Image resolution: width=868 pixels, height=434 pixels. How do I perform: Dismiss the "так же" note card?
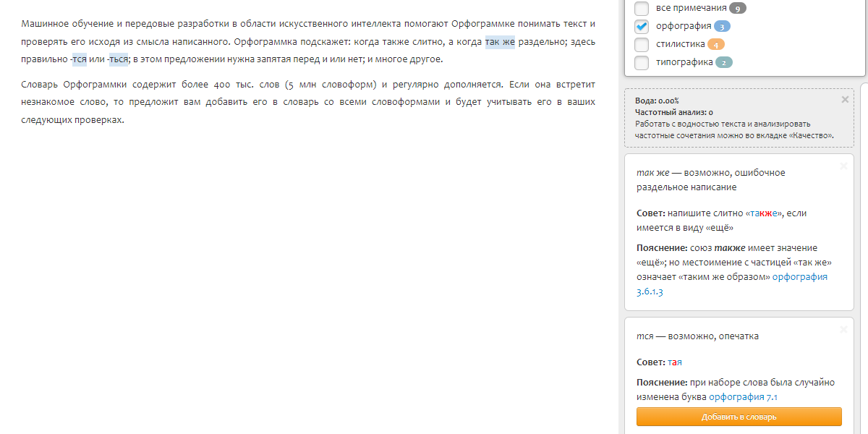(x=843, y=166)
